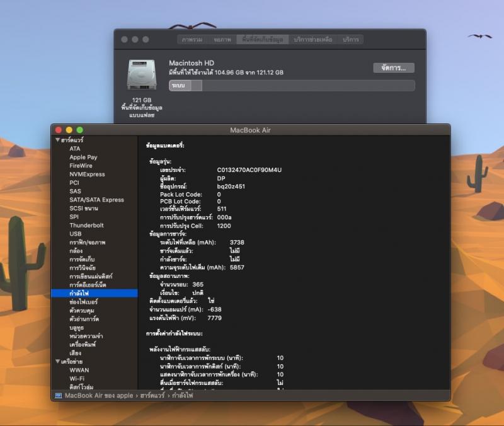Click the green zoom button of MacBook Air window

coord(80,130)
